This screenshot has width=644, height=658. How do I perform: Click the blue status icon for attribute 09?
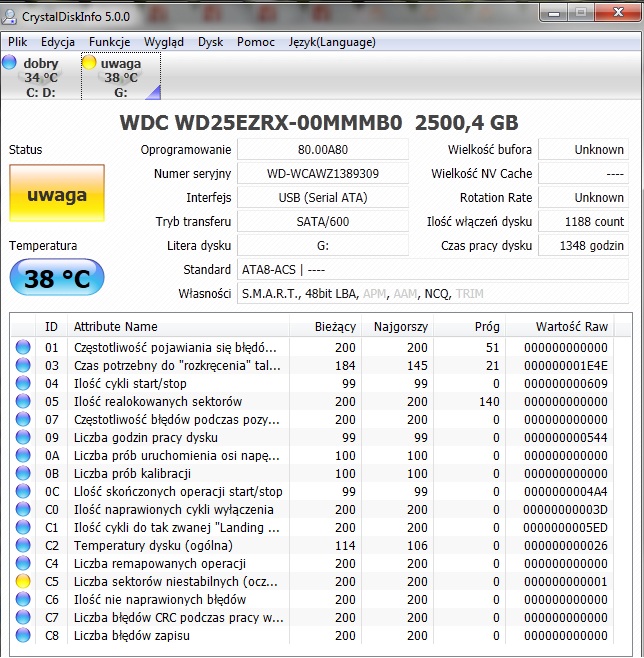point(23,438)
